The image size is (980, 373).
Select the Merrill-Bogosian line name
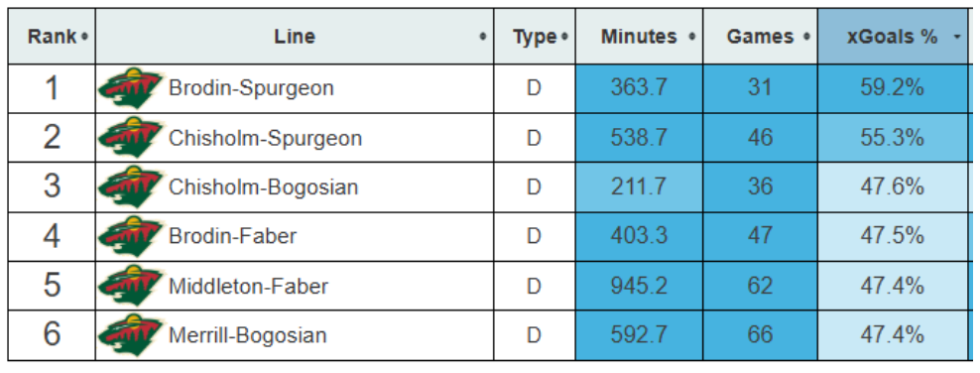coord(248,335)
